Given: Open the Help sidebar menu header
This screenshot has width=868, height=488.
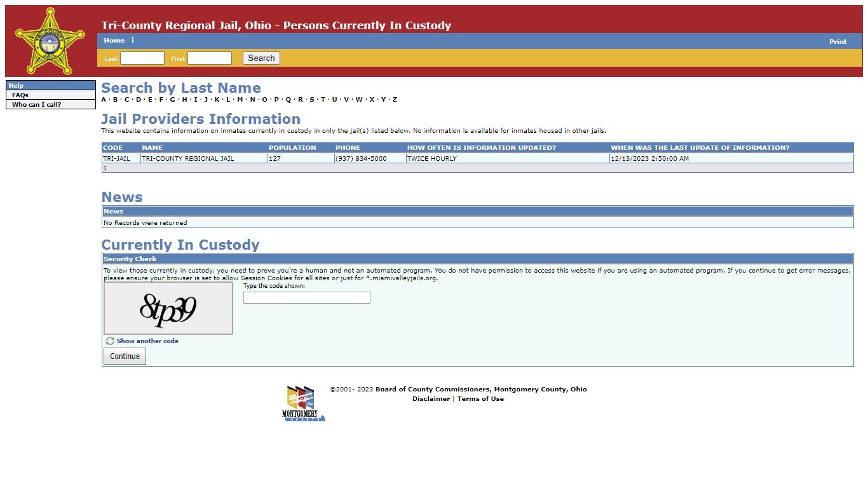Looking at the screenshot, I should coord(51,85).
